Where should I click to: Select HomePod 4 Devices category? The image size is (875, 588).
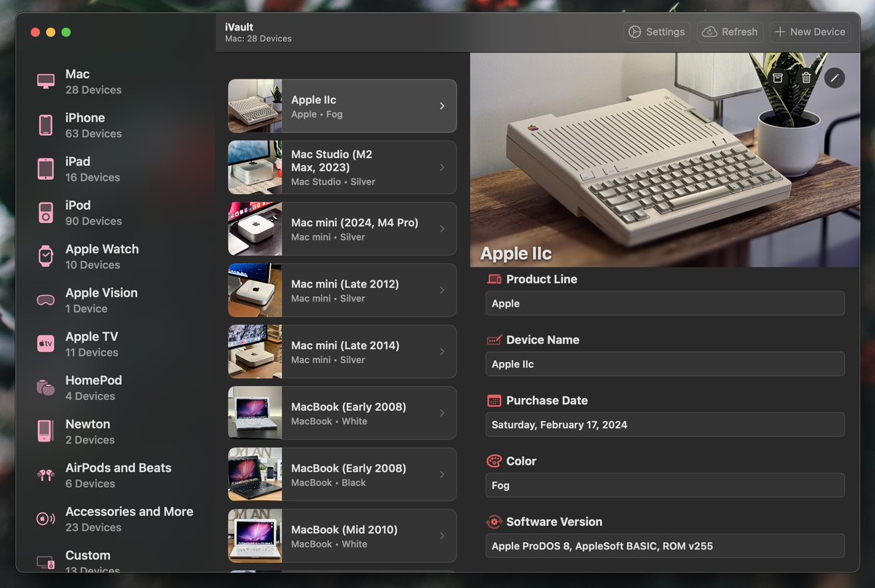pos(117,388)
